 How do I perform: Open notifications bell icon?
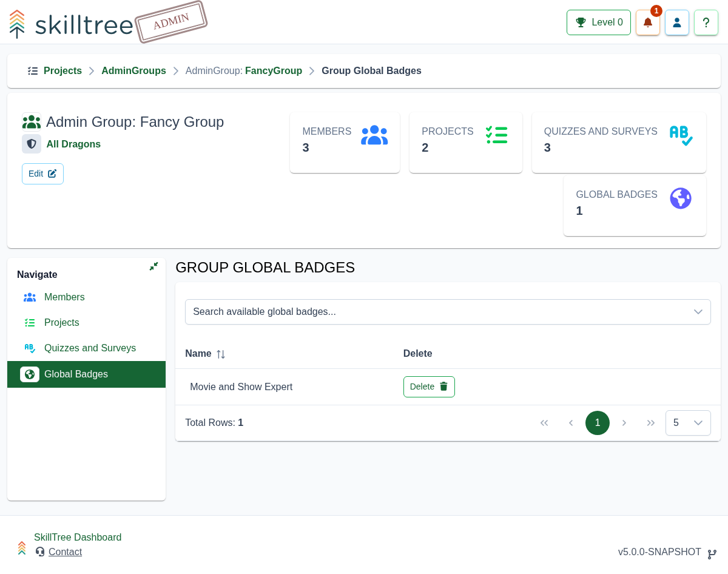[x=648, y=22]
